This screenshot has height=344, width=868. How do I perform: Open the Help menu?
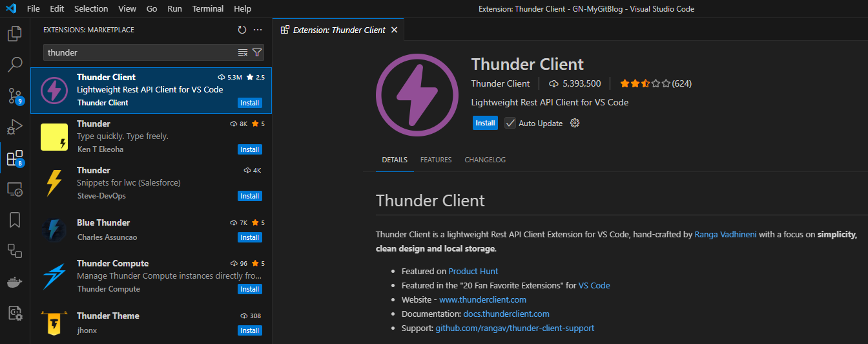point(243,8)
